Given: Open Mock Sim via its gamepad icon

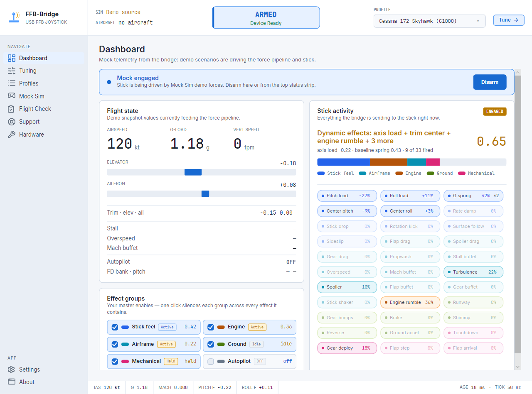Looking at the screenshot, I should pyautogui.click(x=12, y=96).
